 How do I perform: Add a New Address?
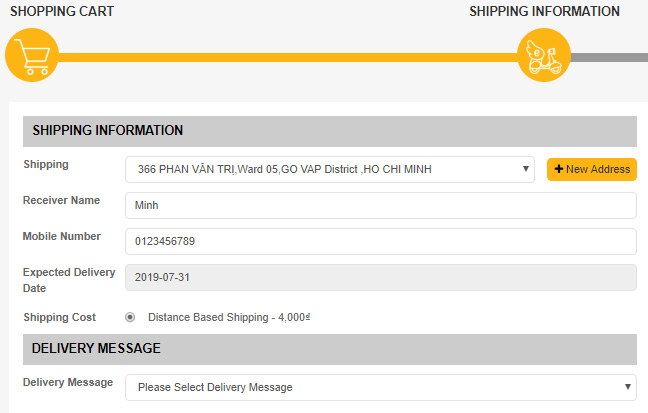coord(592,169)
